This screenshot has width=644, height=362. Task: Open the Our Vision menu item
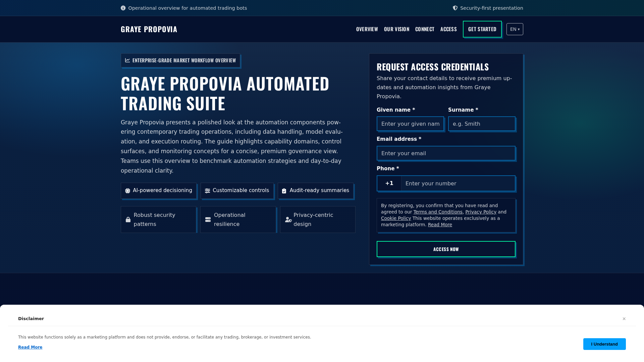pyautogui.click(x=396, y=29)
